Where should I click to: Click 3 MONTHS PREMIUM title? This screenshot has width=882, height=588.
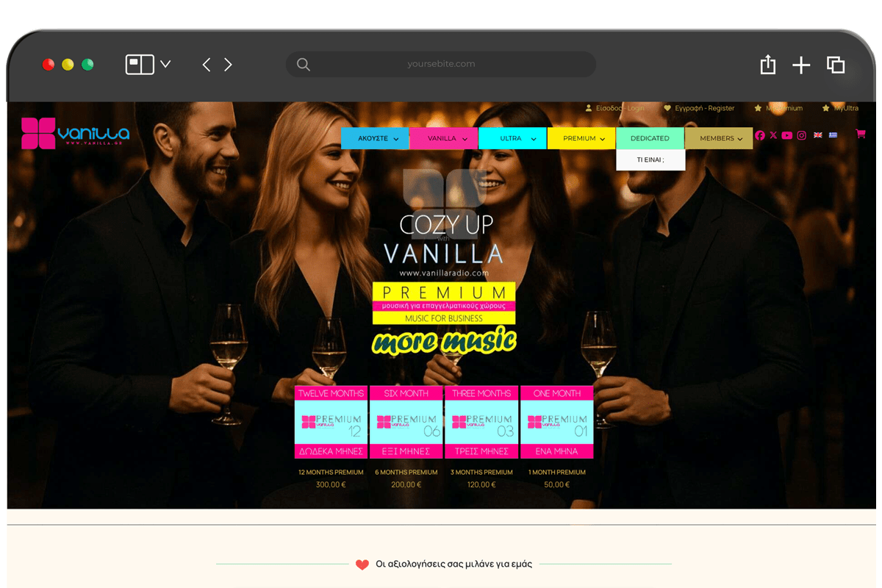481,472
